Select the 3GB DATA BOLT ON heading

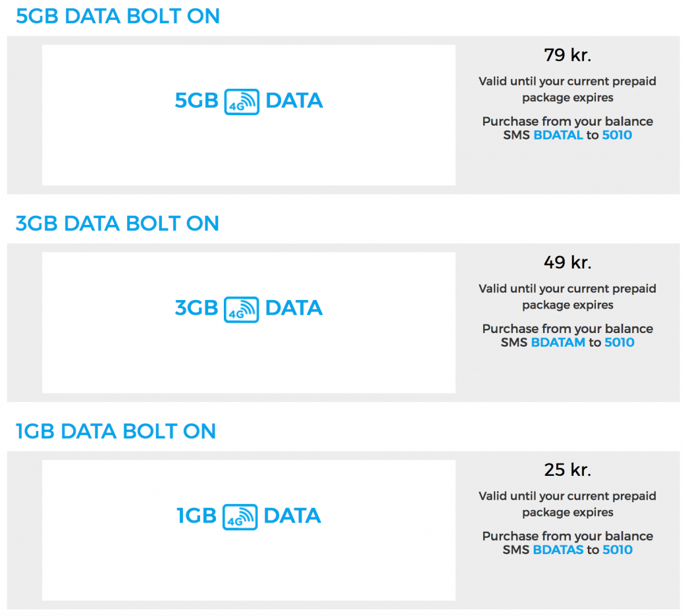pos(117,224)
